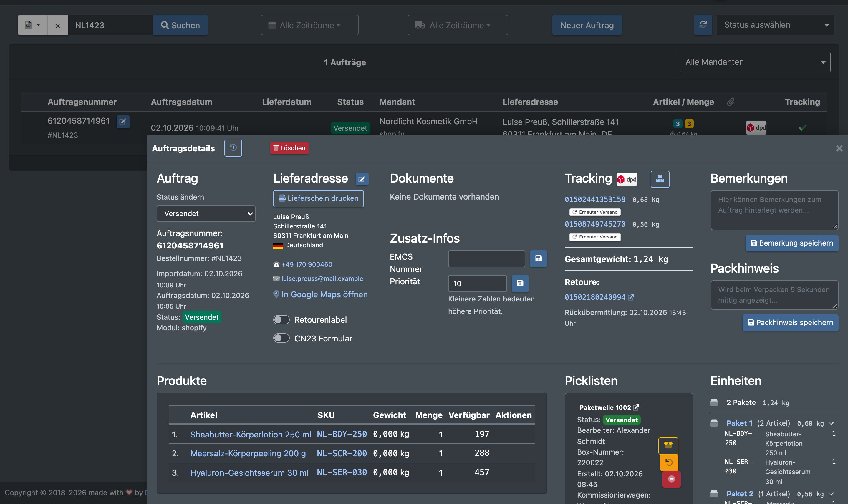The height and width of the screenshot is (504, 848).
Task: Close the Auftragsdetails panel
Action: click(x=839, y=148)
